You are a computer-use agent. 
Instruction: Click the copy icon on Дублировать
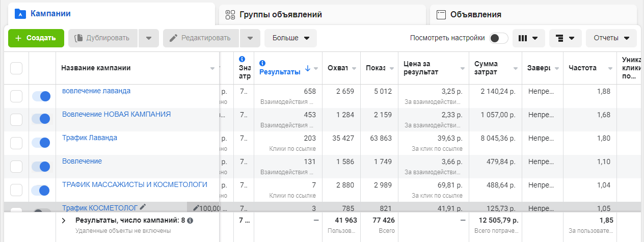coord(78,38)
